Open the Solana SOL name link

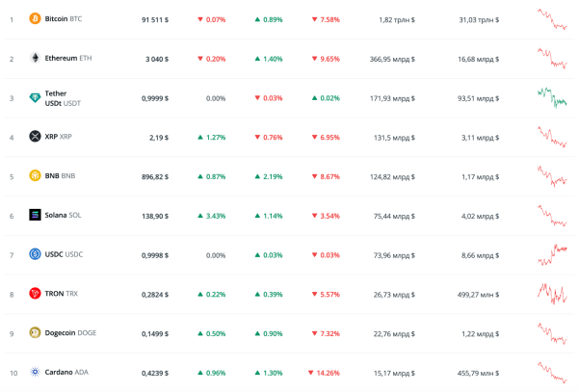click(64, 215)
